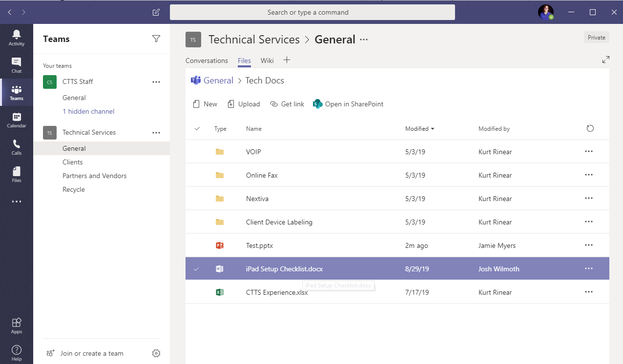Select the Chat icon in the sidebar
The width and height of the screenshot is (623, 364).
[x=16, y=62]
